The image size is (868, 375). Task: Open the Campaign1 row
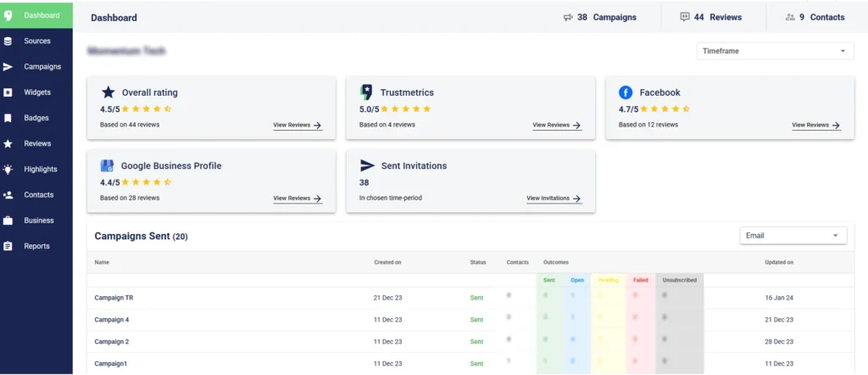(x=470, y=364)
